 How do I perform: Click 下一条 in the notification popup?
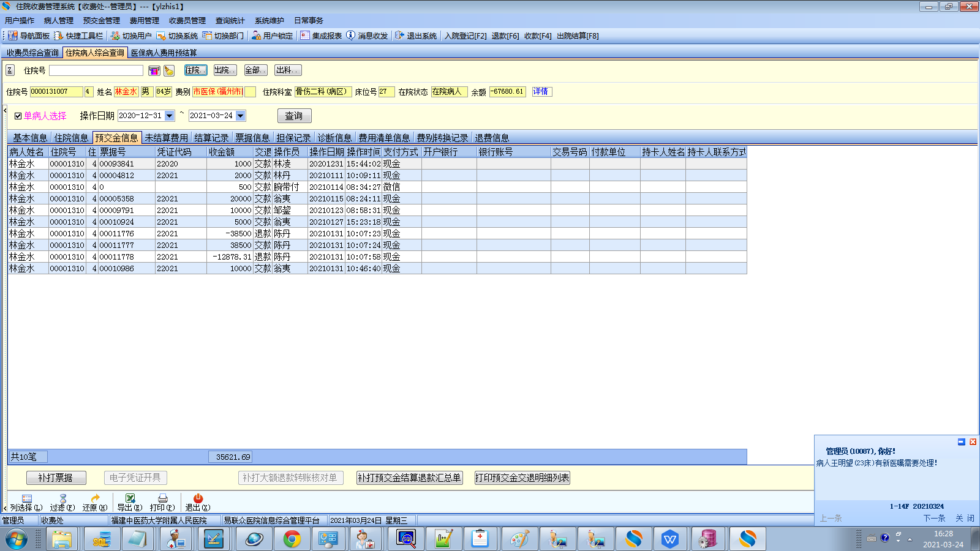point(935,518)
